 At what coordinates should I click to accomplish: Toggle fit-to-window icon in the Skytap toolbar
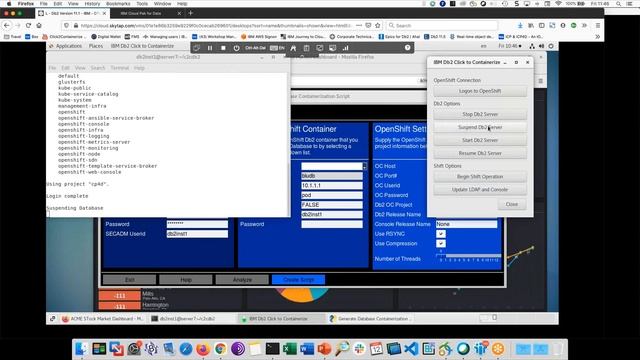(320, 48)
